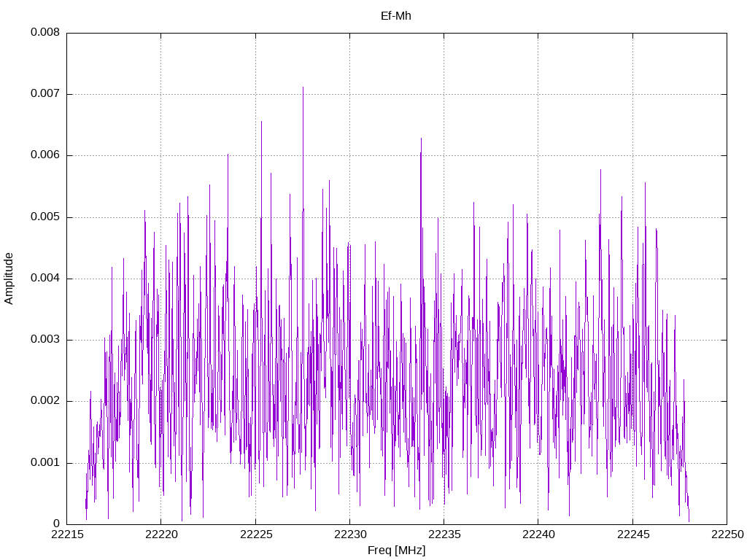Click the x-axis tick label 22240
Screen dimensions: 747x560
tap(539, 534)
